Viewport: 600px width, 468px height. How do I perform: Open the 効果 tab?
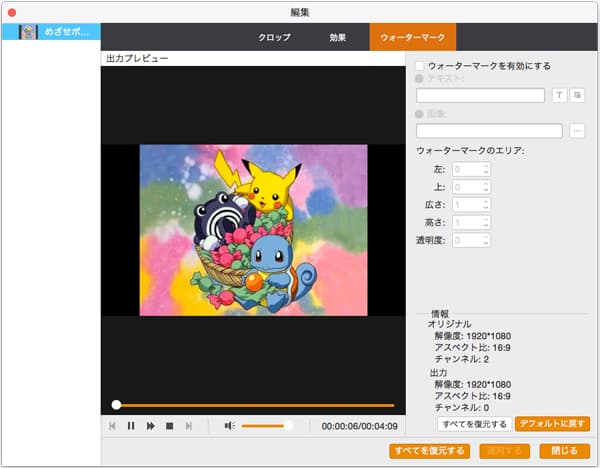338,37
